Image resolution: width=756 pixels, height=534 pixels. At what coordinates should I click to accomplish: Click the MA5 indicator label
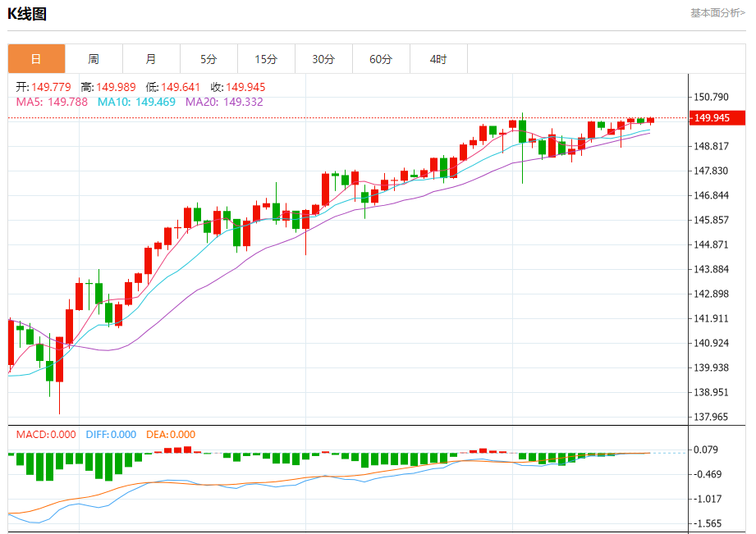tap(52, 103)
